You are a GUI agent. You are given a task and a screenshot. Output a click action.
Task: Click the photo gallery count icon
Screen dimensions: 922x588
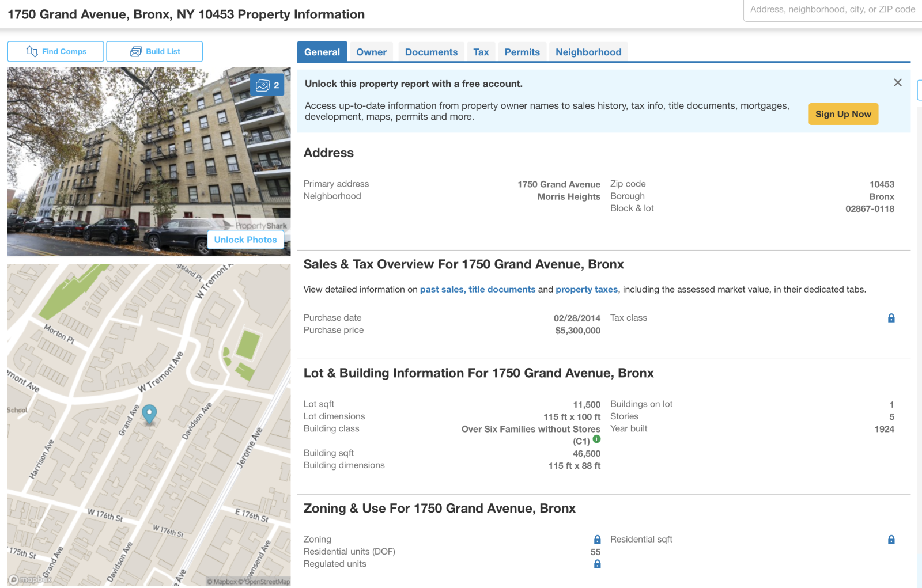pyautogui.click(x=267, y=85)
